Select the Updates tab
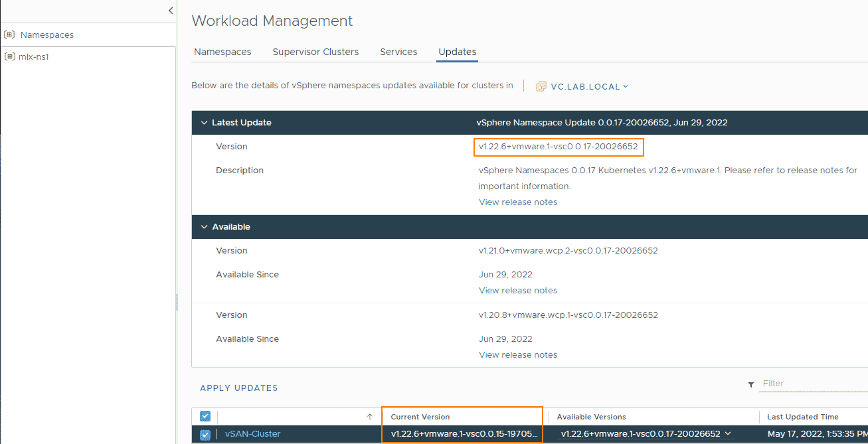 (x=457, y=52)
